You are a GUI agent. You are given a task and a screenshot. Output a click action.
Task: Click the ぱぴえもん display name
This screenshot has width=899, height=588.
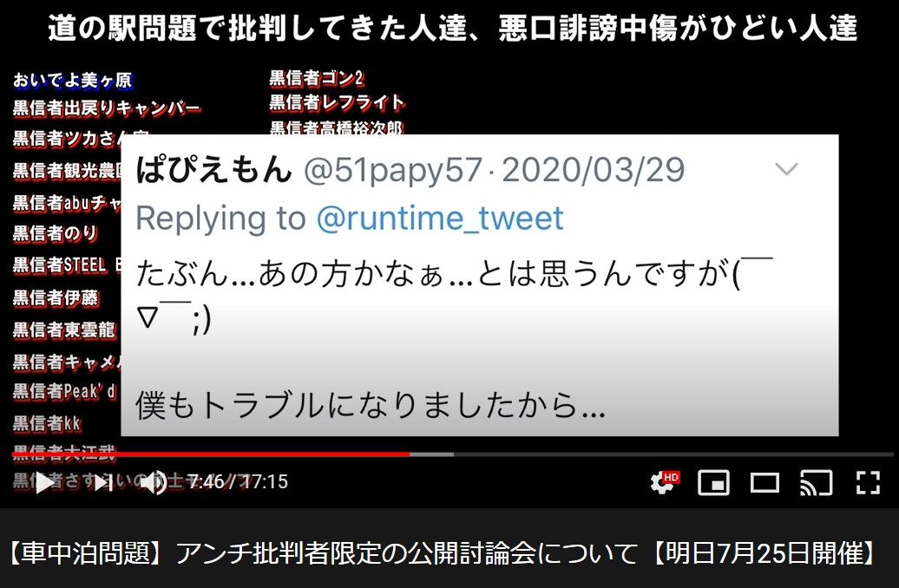point(213,170)
